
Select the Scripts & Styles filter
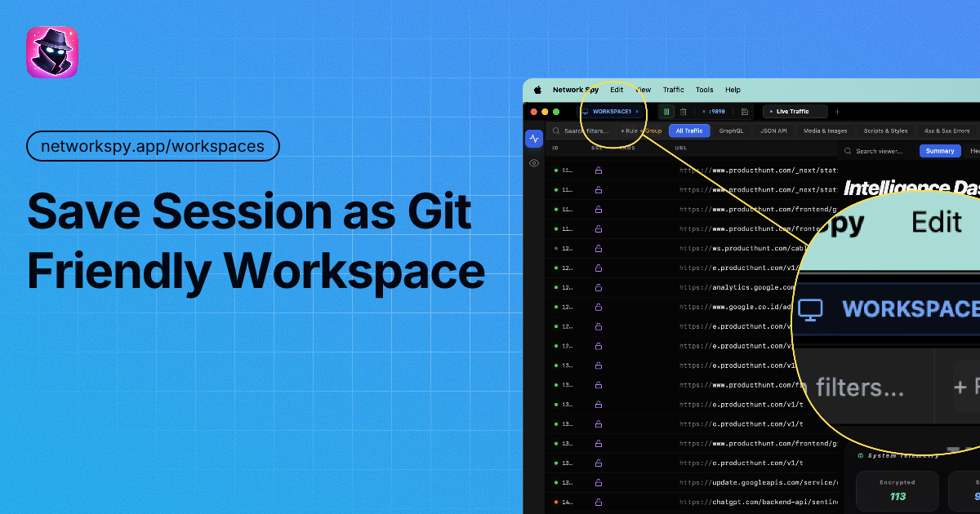pyautogui.click(x=886, y=131)
